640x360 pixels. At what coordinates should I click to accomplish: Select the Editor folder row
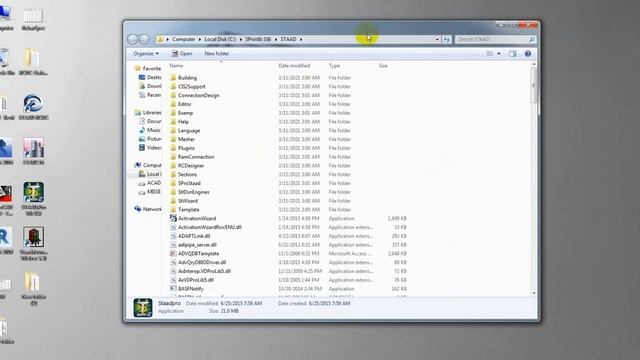[x=288, y=104]
